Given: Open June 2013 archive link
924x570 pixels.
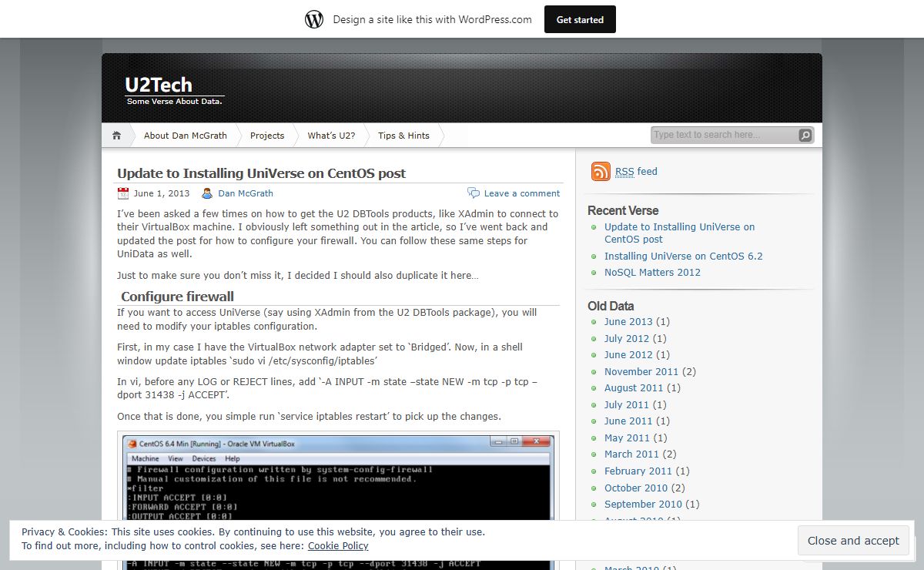Looking at the screenshot, I should click(628, 322).
